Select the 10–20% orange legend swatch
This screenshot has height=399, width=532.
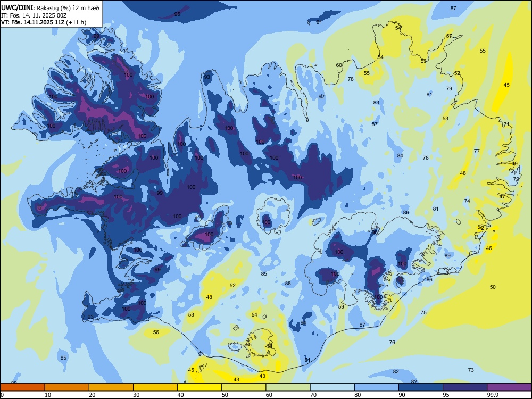pyautogui.click(x=67, y=387)
